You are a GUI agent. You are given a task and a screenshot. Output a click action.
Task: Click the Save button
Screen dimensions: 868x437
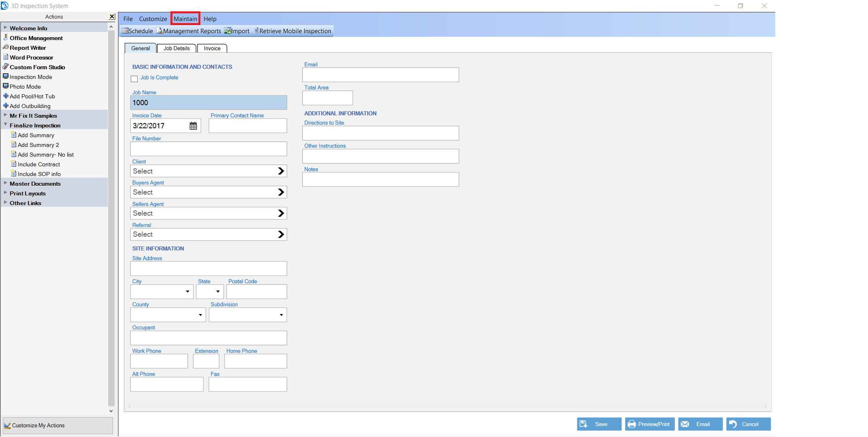pos(599,424)
